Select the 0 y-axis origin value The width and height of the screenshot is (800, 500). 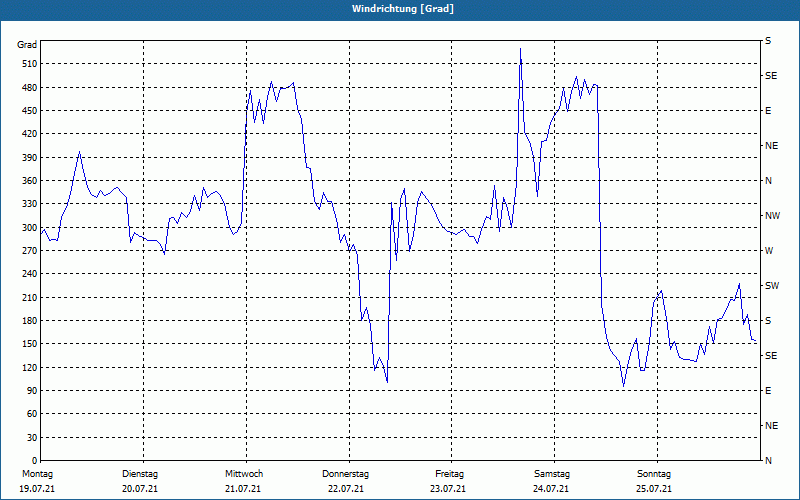(34, 461)
